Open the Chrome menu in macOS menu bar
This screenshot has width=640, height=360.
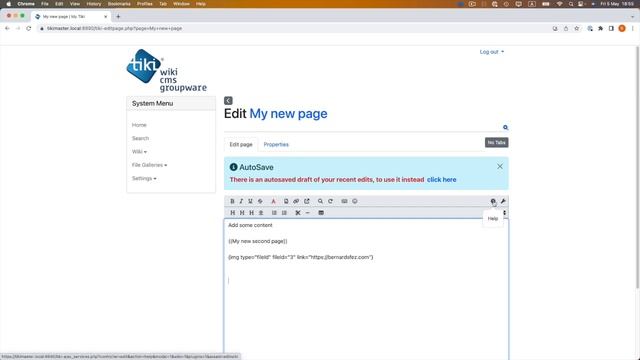coord(26,4)
